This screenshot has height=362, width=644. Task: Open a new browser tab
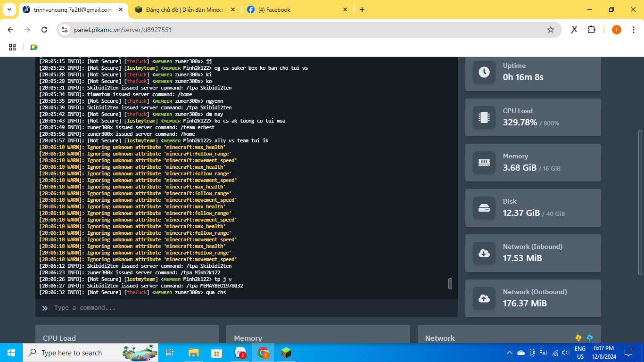click(x=362, y=9)
